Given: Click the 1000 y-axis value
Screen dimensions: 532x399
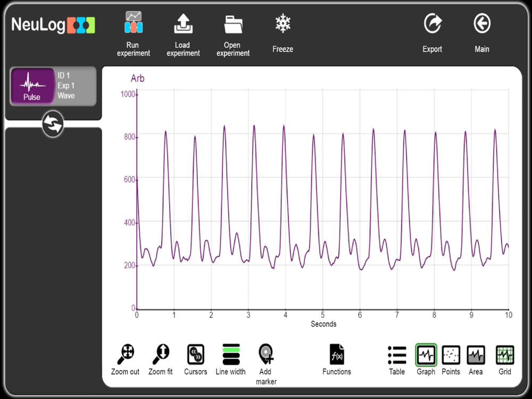Looking at the screenshot, I should point(128,94).
